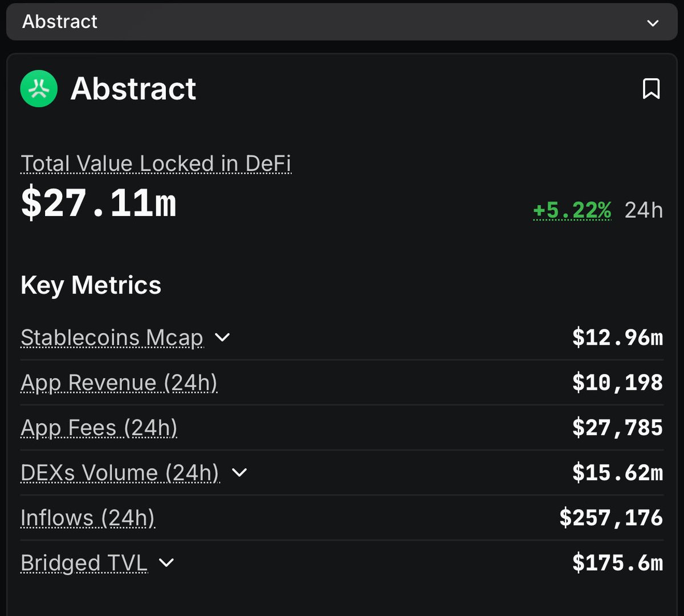Click the Inflows (24h) label
684x616 pixels.
click(x=88, y=518)
